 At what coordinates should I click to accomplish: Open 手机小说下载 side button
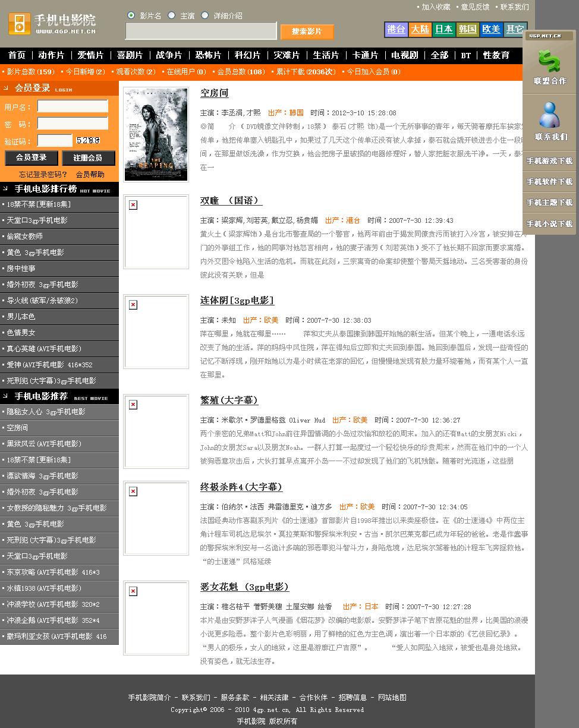click(549, 223)
